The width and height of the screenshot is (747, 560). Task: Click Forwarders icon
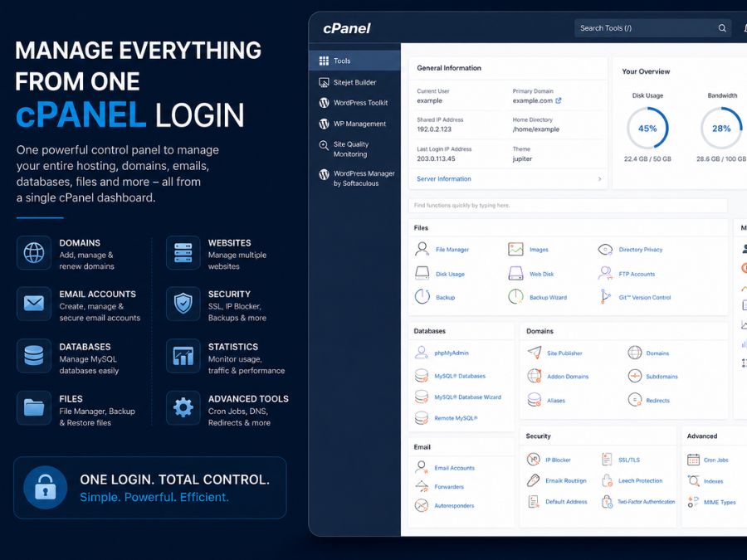[421, 486]
